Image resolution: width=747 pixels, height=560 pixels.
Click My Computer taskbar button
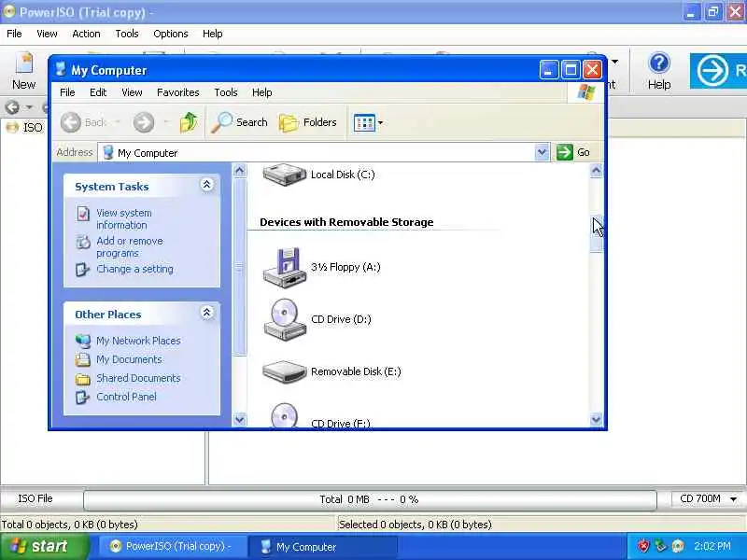coord(322,547)
